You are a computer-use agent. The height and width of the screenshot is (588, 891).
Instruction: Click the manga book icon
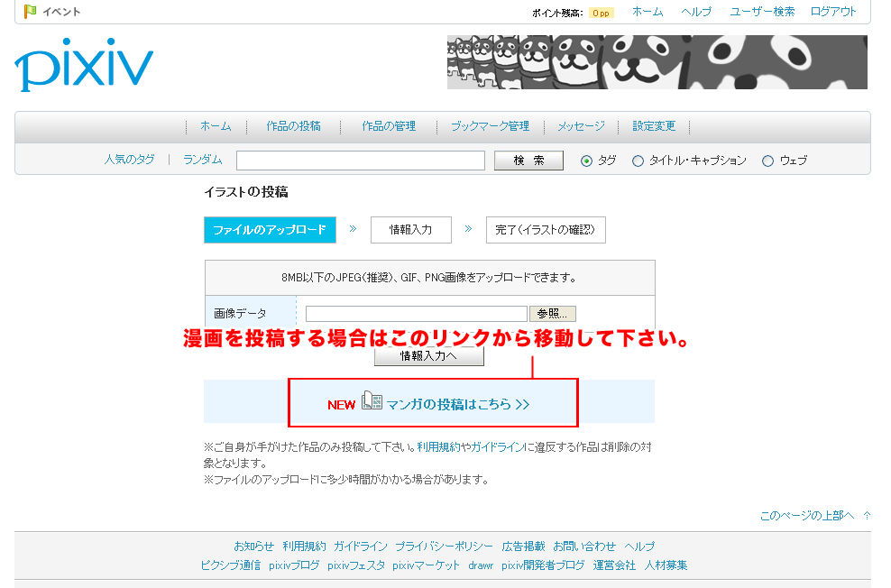(372, 400)
